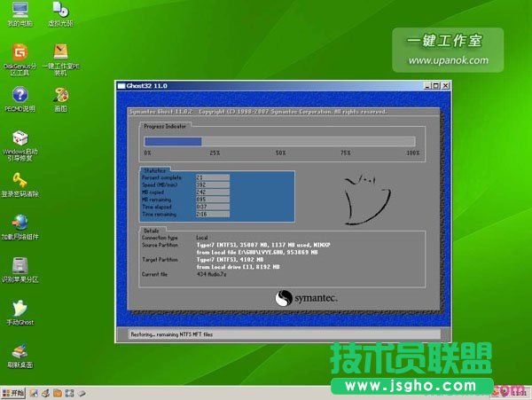Screen dimensions: 532x400
Task: Click the brush quick launch icon
Action: [45, 393]
